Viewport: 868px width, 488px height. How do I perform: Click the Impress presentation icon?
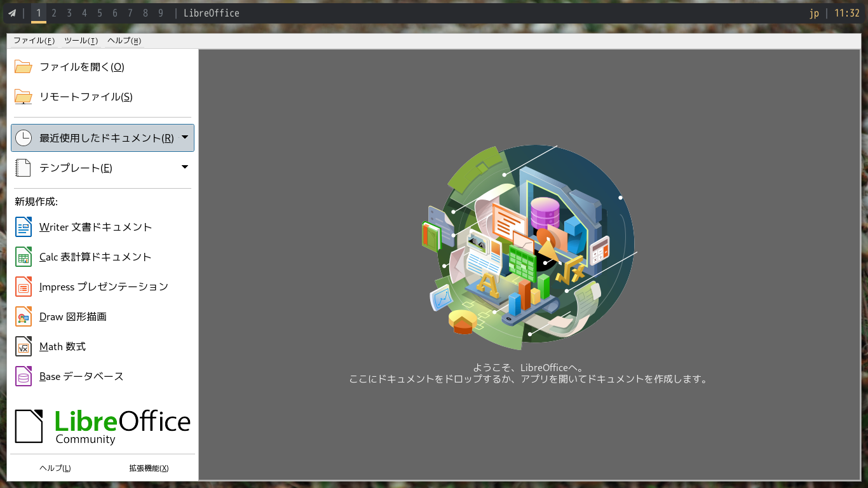pyautogui.click(x=24, y=287)
